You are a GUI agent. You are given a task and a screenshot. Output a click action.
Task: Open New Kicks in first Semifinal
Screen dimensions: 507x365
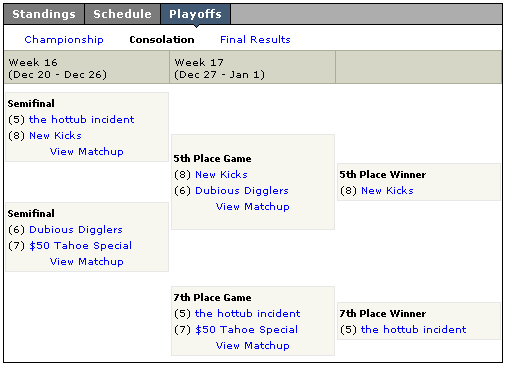tap(55, 135)
